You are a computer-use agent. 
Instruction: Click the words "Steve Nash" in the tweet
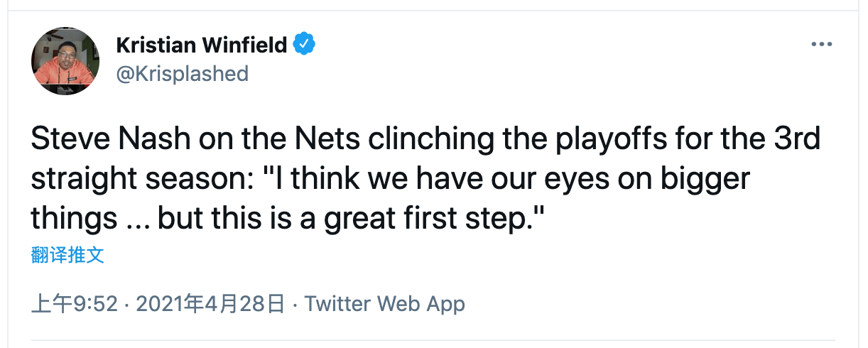point(109,139)
